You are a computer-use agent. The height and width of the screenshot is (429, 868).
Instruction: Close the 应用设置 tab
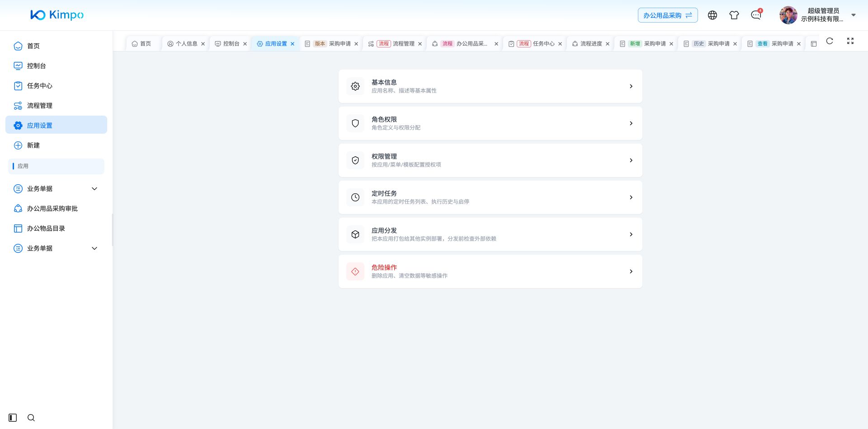pyautogui.click(x=292, y=44)
